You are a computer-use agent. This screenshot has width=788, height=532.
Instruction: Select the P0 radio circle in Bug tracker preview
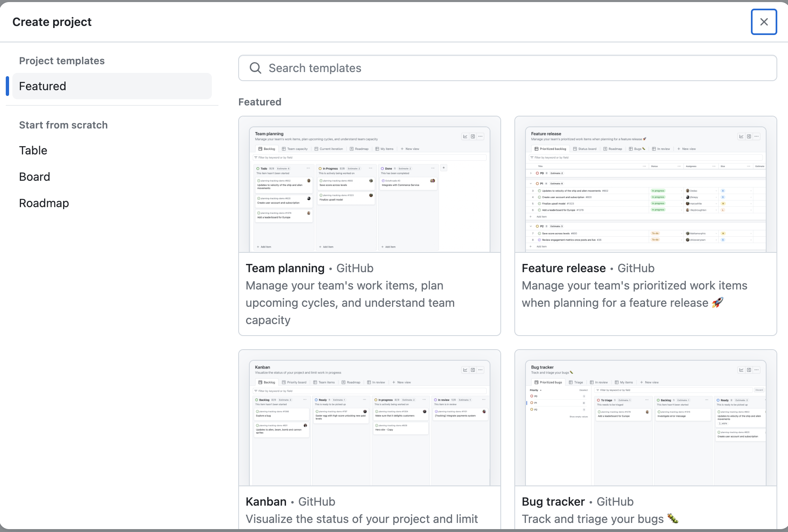click(532, 396)
